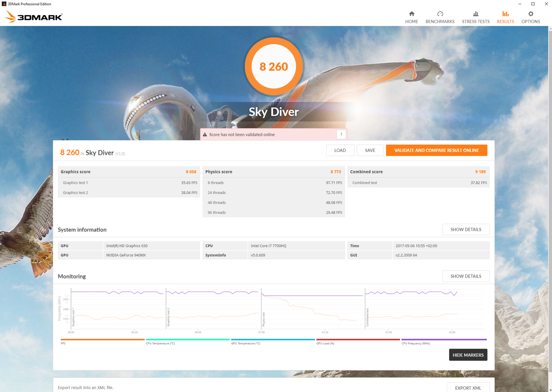Show details for Monitoring section
This screenshot has width=552, height=392.
[465, 276]
